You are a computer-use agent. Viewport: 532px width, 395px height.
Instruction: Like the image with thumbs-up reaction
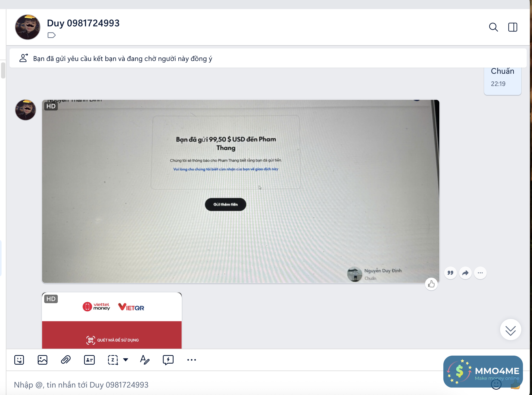coord(431,284)
